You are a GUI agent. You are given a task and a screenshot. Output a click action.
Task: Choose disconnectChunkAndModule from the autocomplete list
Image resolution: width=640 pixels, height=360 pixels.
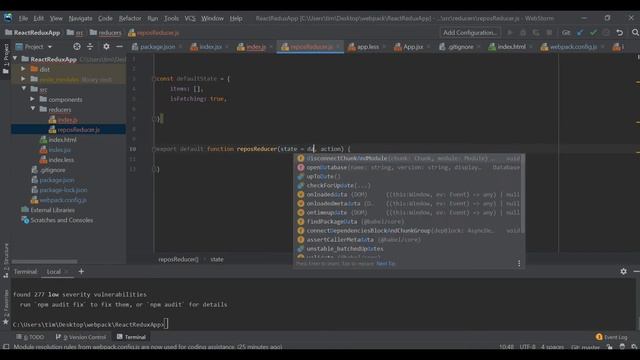[408, 158]
